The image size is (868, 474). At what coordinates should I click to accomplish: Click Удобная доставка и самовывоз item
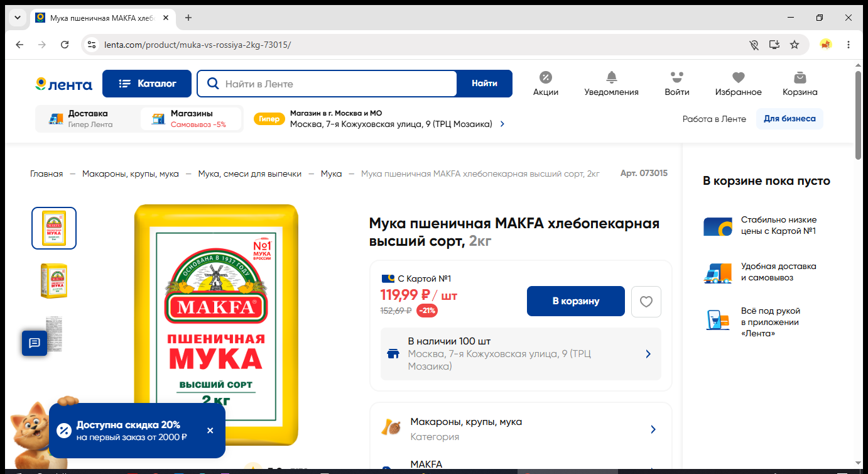pos(760,272)
